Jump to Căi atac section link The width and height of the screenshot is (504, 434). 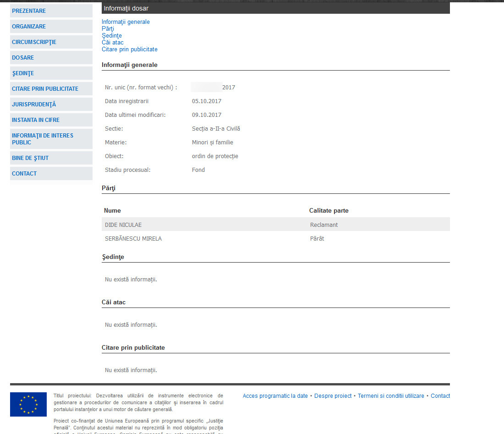point(113,43)
